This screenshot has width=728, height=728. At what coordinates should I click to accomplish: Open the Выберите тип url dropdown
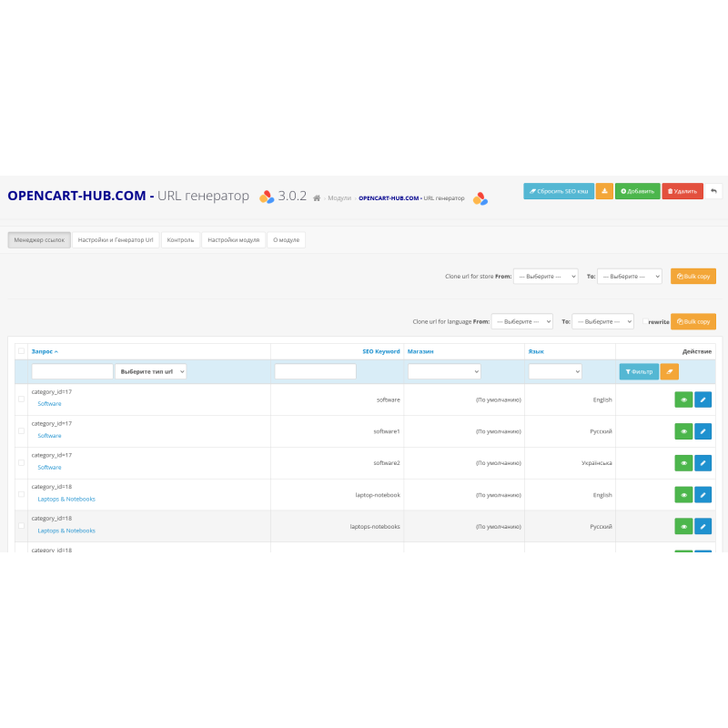coord(150,371)
